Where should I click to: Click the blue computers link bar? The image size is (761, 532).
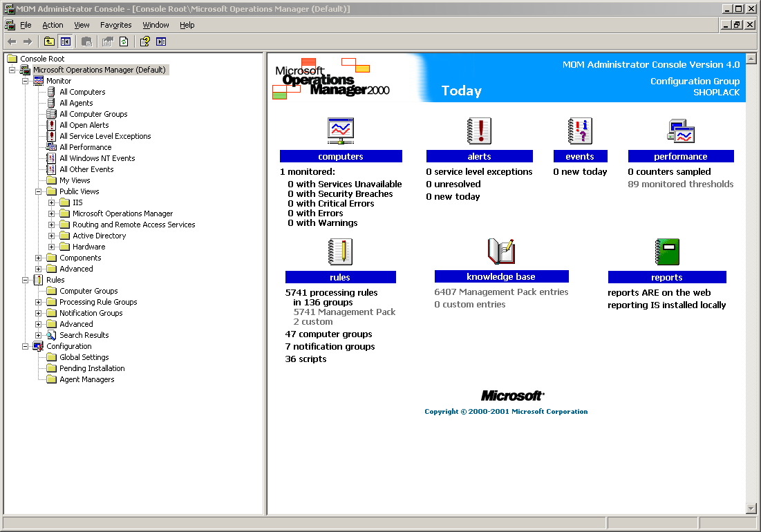pyautogui.click(x=341, y=156)
